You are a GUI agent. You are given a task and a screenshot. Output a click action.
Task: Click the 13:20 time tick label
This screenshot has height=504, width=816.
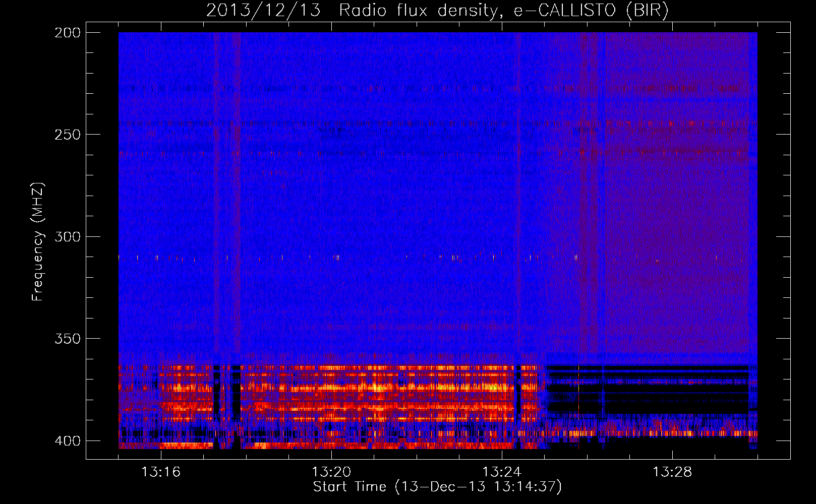point(331,472)
